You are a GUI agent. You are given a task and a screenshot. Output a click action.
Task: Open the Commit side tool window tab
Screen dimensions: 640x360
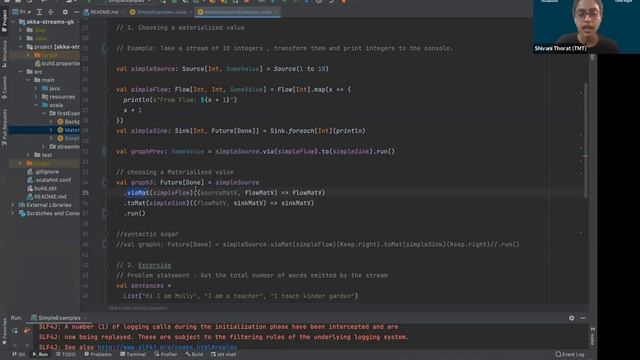tap(4, 87)
